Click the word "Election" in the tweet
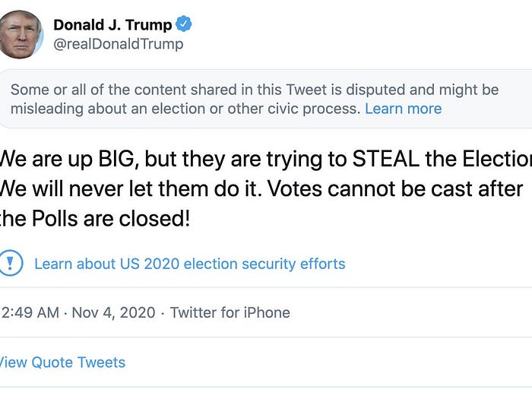The height and width of the screenshot is (399, 532). point(497,160)
